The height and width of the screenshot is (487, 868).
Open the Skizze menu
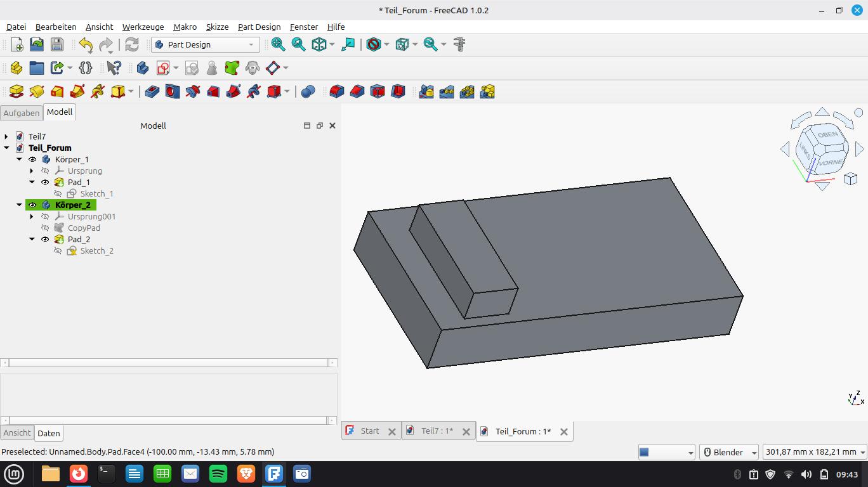pos(217,27)
